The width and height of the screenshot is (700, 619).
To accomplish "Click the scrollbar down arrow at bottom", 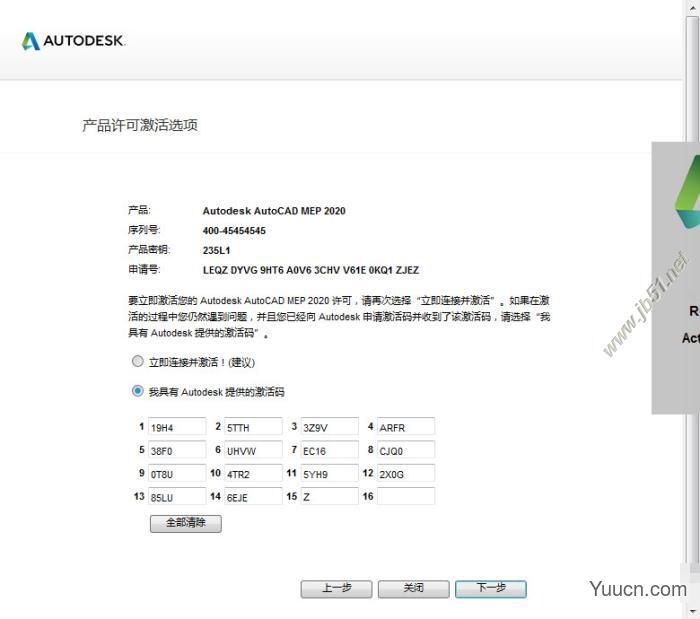I will tap(693, 612).
